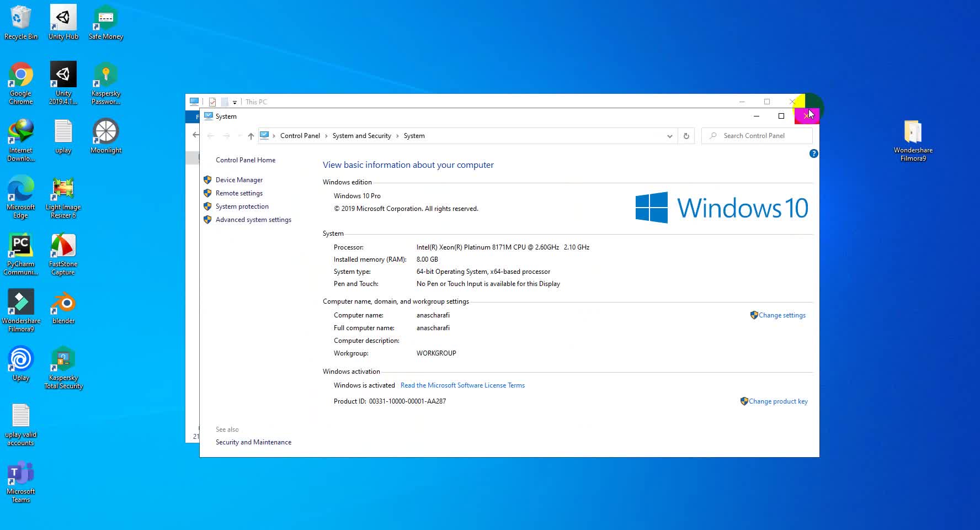Click the 8.00 GB installed memory value
This screenshot has height=530, width=980.
(x=427, y=259)
